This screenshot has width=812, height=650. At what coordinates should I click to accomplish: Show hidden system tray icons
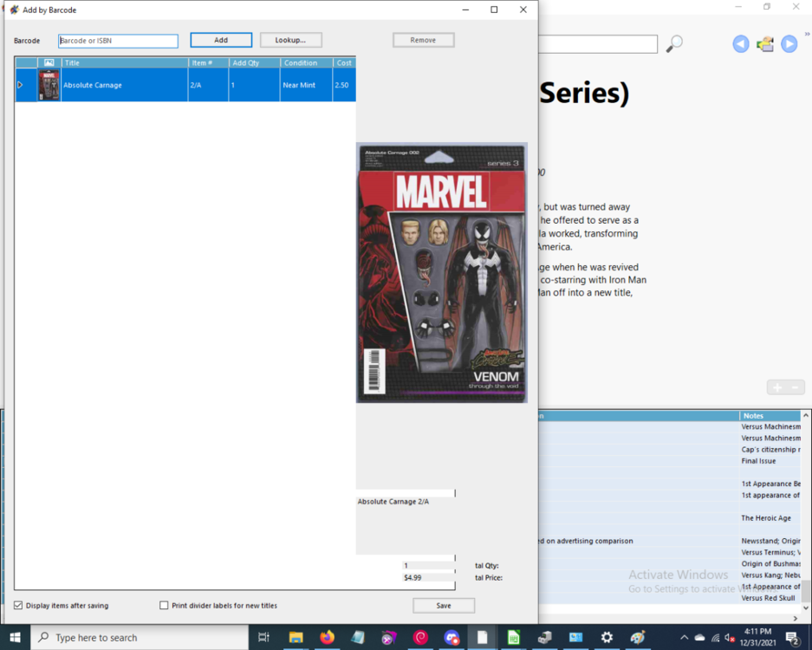coord(684,638)
